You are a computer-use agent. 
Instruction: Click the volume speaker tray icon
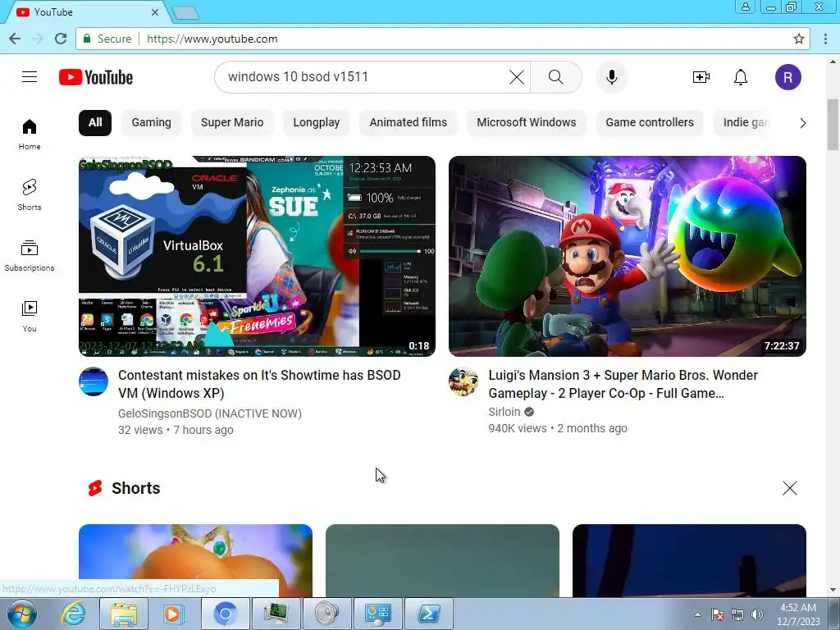(x=757, y=614)
